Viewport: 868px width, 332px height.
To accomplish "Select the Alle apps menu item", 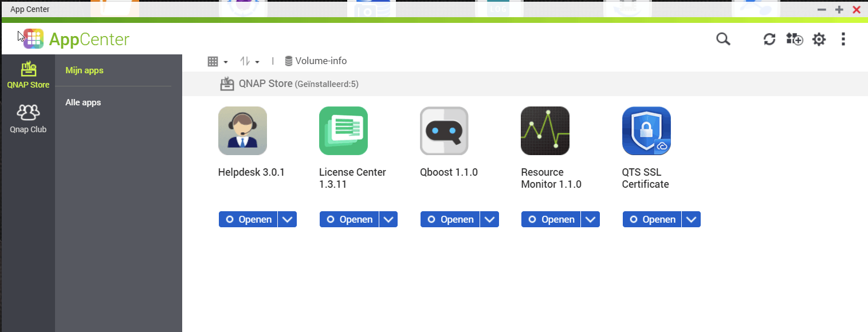I will (x=83, y=102).
